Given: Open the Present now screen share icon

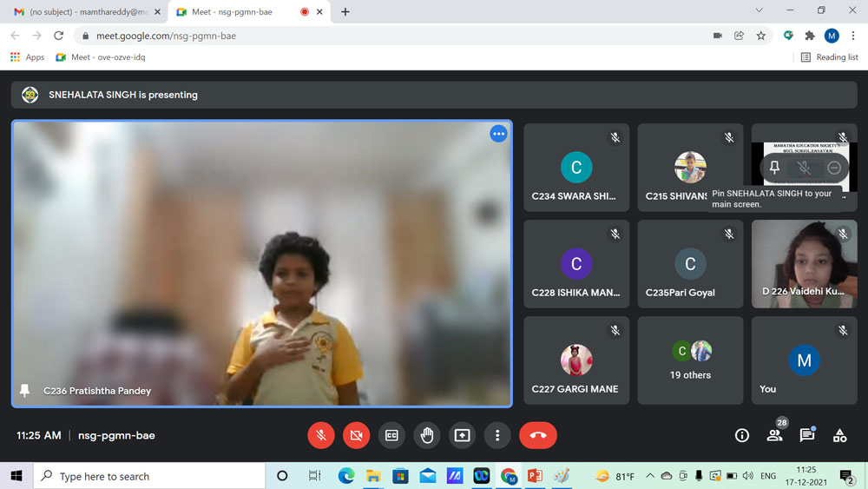Looking at the screenshot, I should pos(462,435).
